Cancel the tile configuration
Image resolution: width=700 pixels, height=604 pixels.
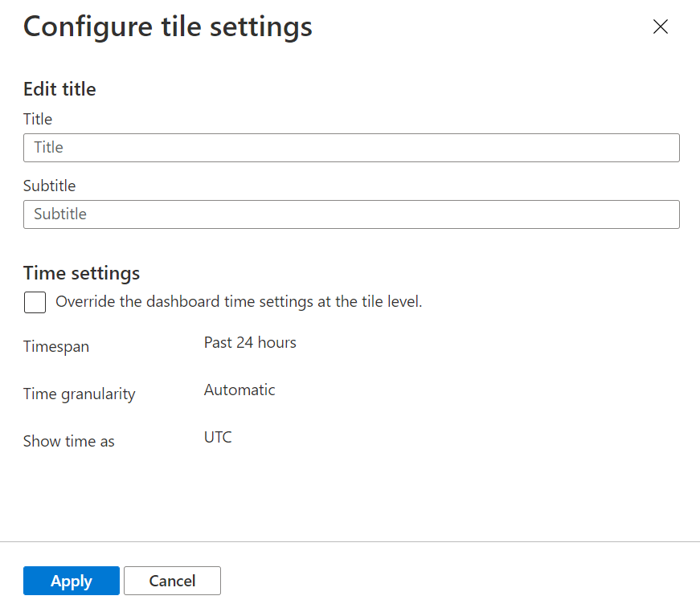172,581
